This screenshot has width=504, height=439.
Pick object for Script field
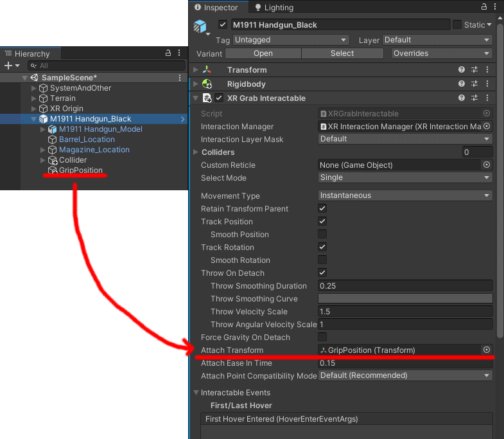tap(487, 113)
